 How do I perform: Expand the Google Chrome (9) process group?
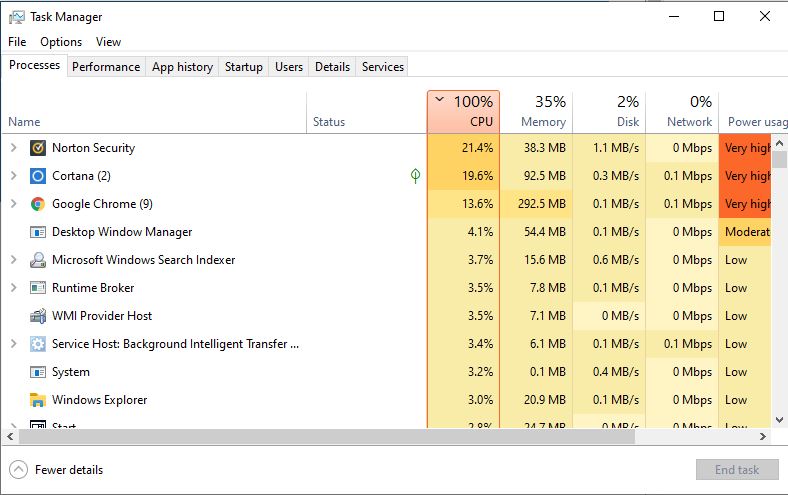point(14,204)
